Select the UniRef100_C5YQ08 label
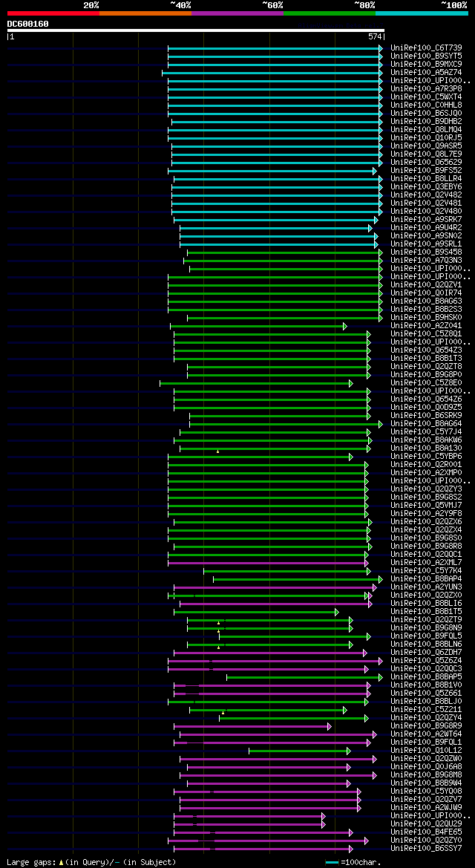Screen dimensions: 475x868 click(x=426, y=791)
